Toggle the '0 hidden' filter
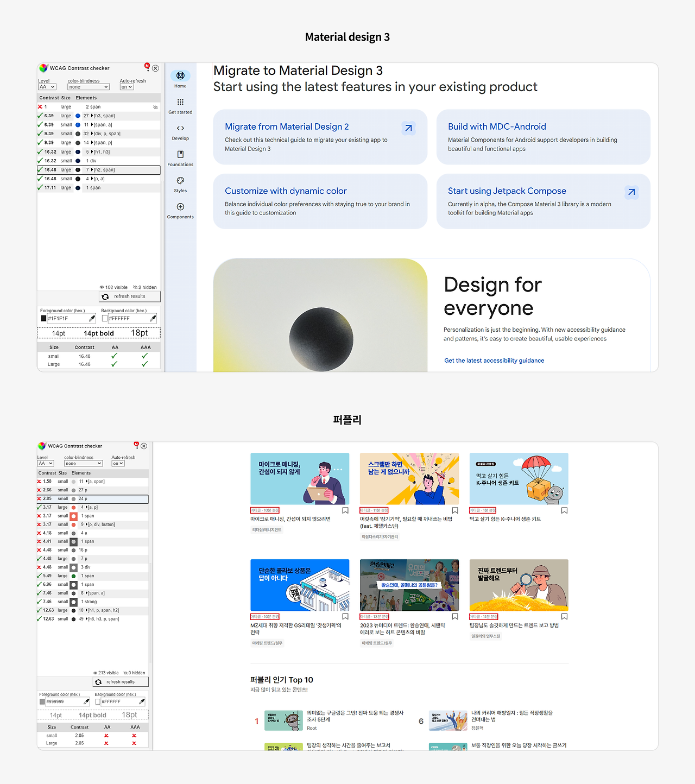The width and height of the screenshot is (695, 784). click(x=134, y=673)
